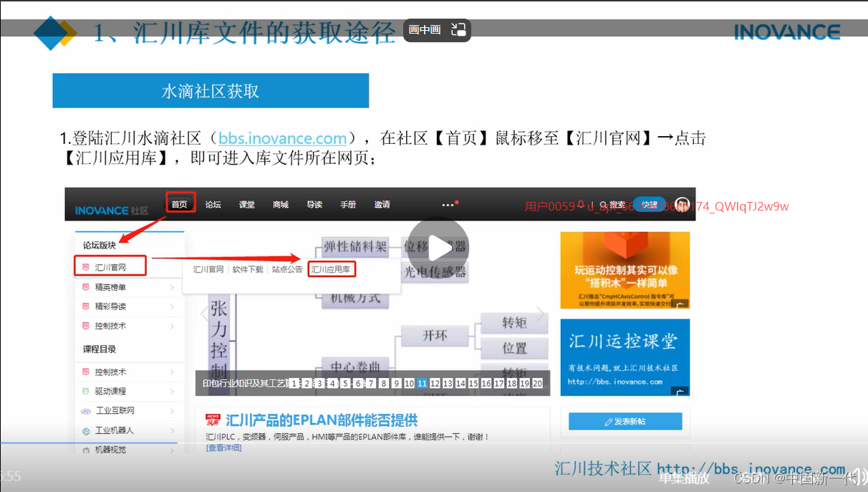Open the 汇川产品的EPLAN部件能否提供 headline
The width and height of the screenshot is (868, 492).
click(x=322, y=420)
